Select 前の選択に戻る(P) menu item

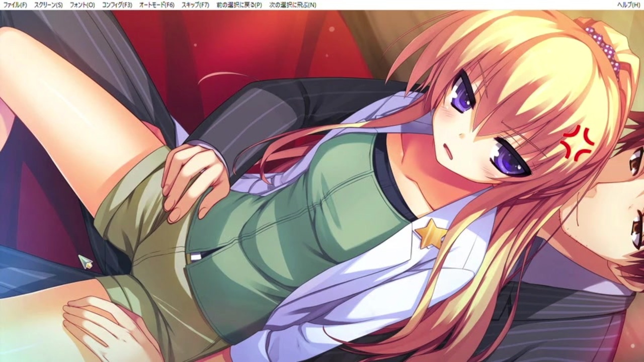(239, 5)
